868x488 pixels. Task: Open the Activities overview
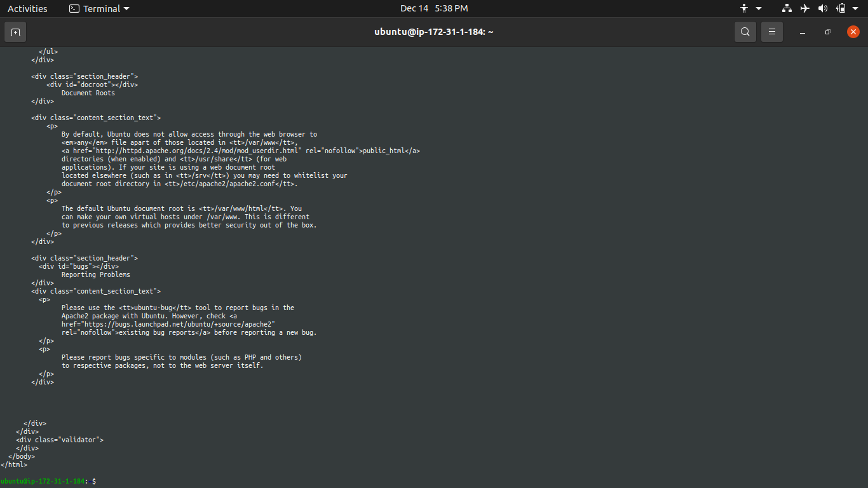[29, 8]
